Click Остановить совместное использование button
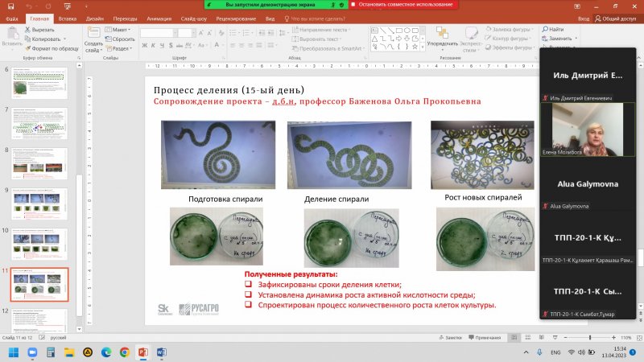Screen dimensions: 644x362 click(x=403, y=5)
